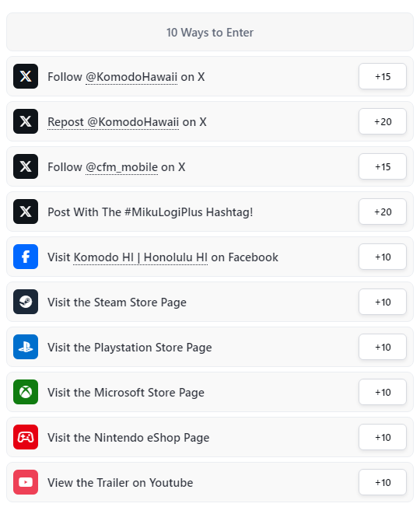Screen dimensions: 420x507
Task: Open the Komodo HI | Honolulu HI link
Action: (x=140, y=257)
